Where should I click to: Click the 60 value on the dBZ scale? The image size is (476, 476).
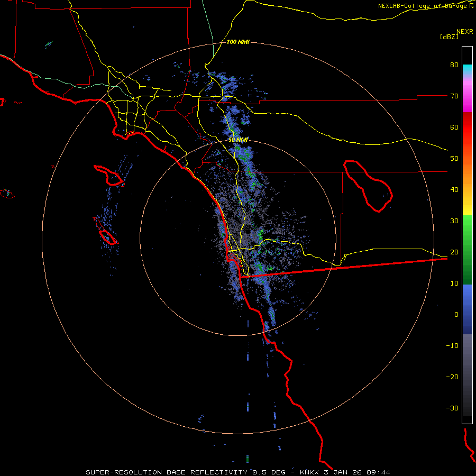point(454,127)
